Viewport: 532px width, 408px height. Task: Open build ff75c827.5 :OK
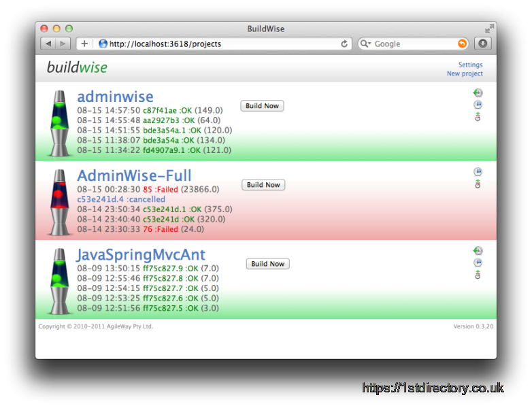[x=171, y=308]
